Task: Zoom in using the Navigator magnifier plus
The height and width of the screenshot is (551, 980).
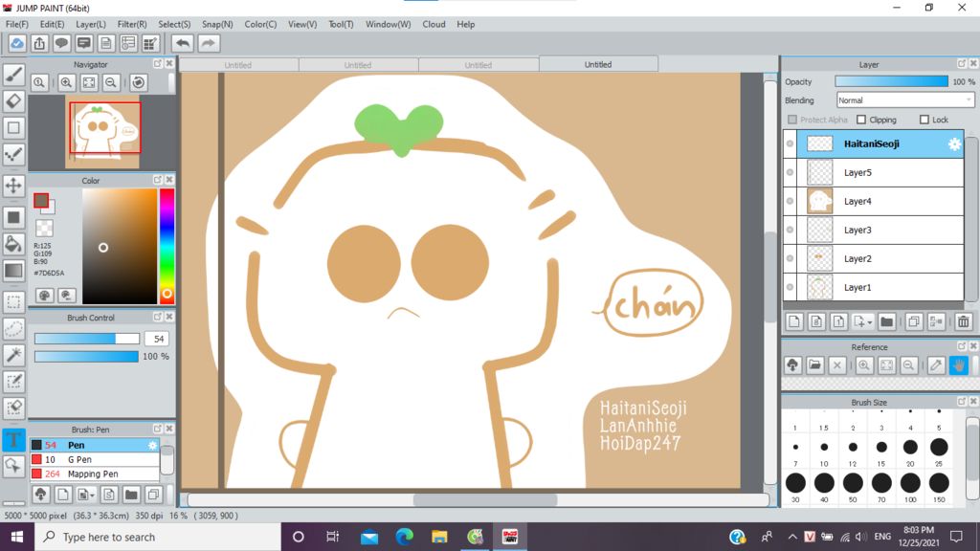Action: coord(66,82)
